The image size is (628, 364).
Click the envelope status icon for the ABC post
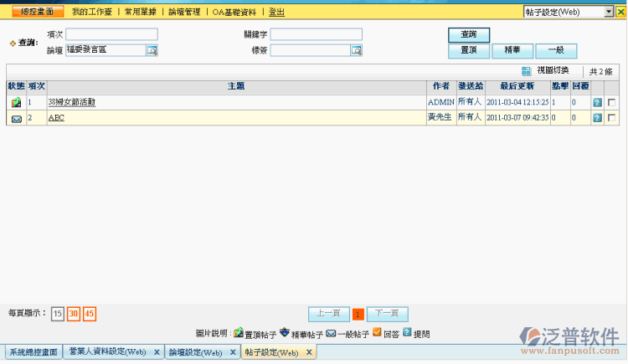click(16, 119)
